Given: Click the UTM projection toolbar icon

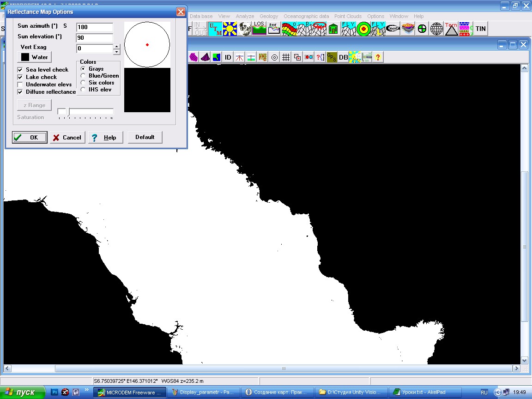Looking at the screenshot, I should (x=215, y=29).
